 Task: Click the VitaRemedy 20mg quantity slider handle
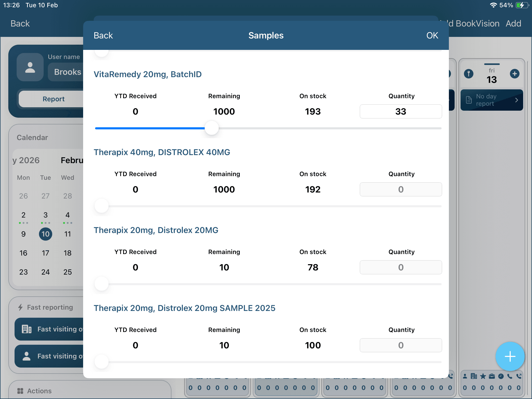point(212,128)
